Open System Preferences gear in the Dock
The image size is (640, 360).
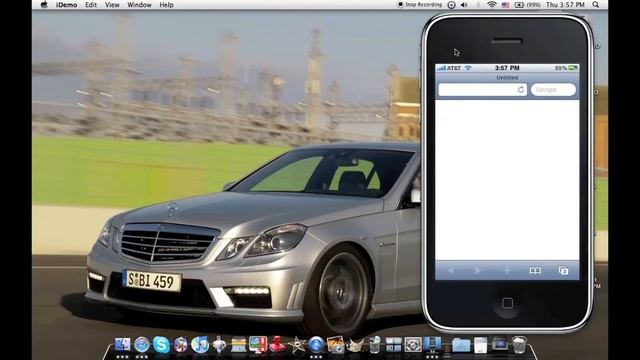tap(413, 345)
